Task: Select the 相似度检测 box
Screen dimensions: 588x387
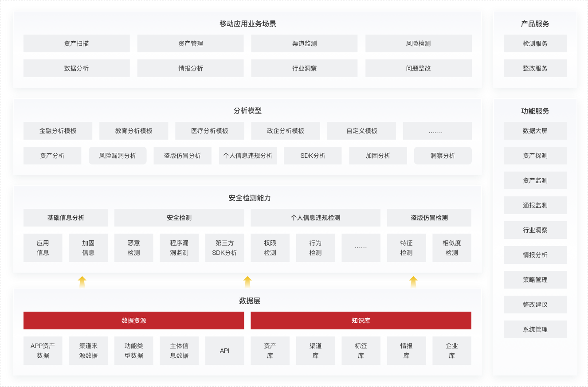Action: 451,248
